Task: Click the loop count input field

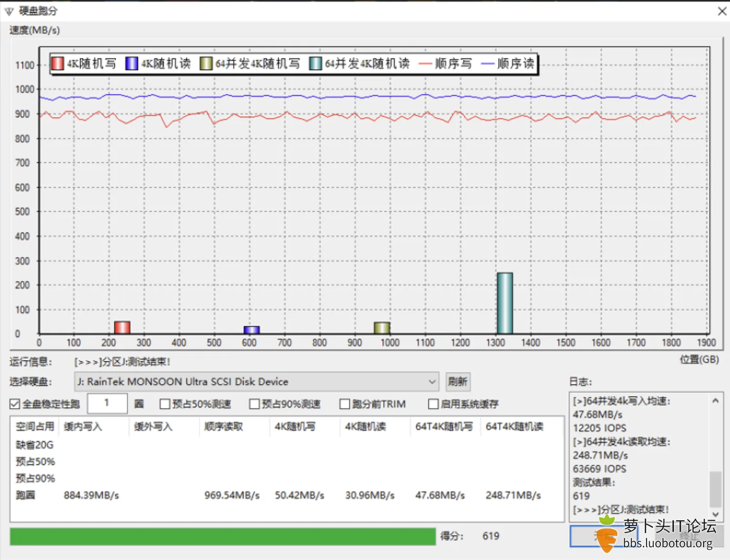Action: [x=107, y=403]
